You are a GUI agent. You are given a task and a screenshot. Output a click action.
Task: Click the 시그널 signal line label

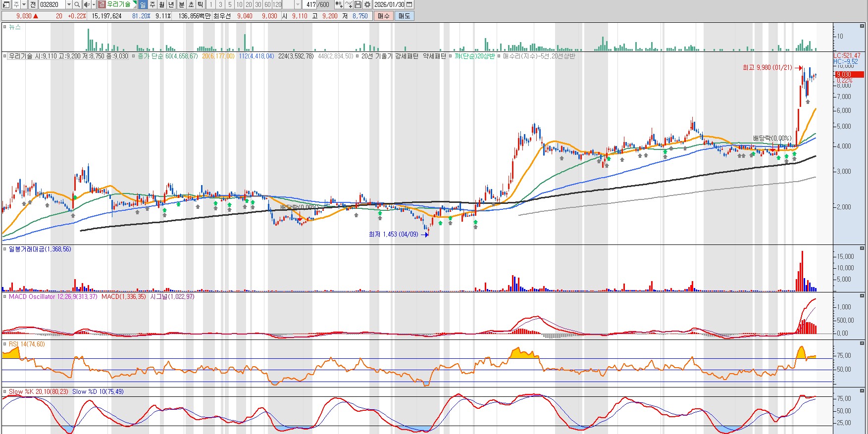coord(172,297)
